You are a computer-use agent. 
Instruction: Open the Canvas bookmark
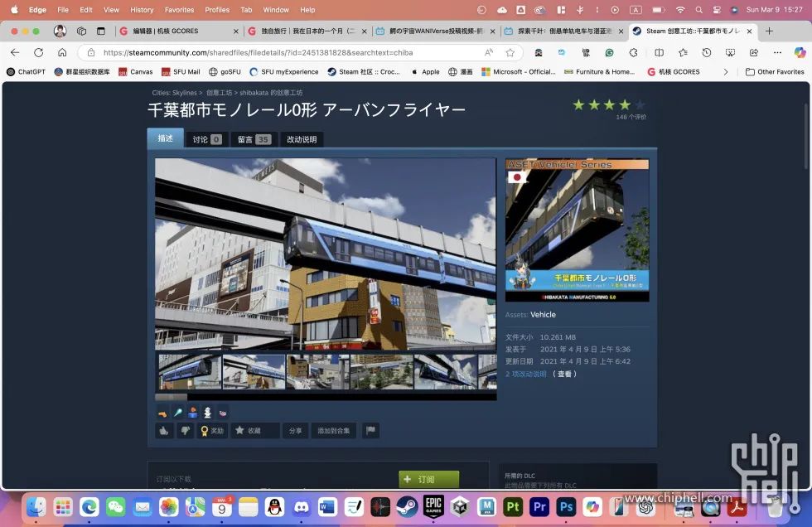[x=136, y=72]
